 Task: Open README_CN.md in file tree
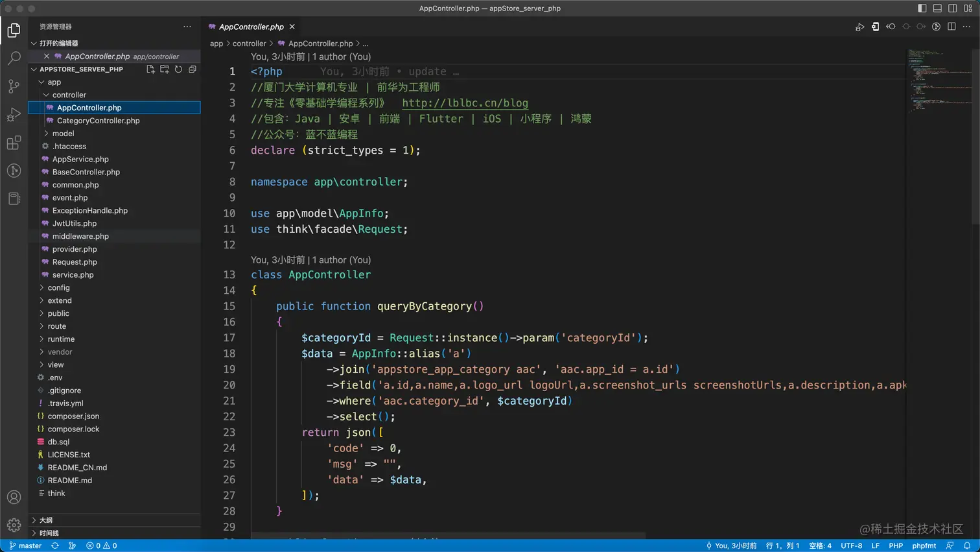[x=77, y=468]
